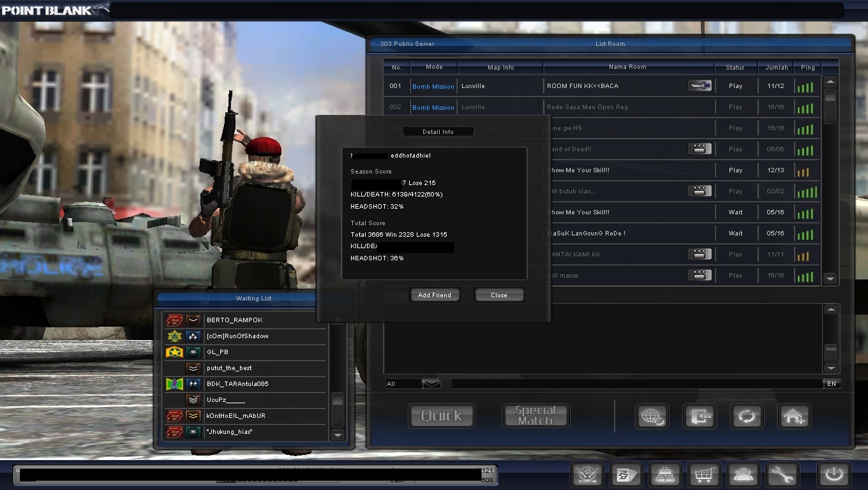Click Waiting List scroll down arrow
This screenshot has width=868, height=490.
click(x=338, y=434)
